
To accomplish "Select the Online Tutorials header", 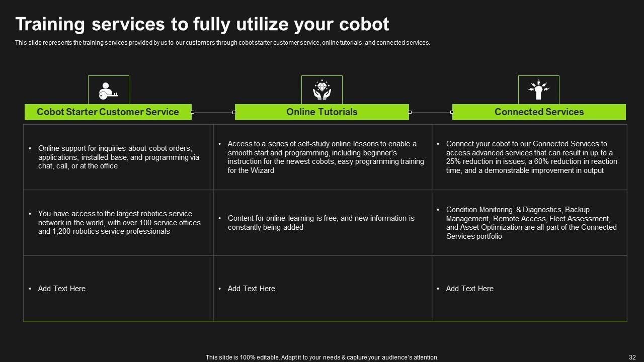I will pos(321,112).
